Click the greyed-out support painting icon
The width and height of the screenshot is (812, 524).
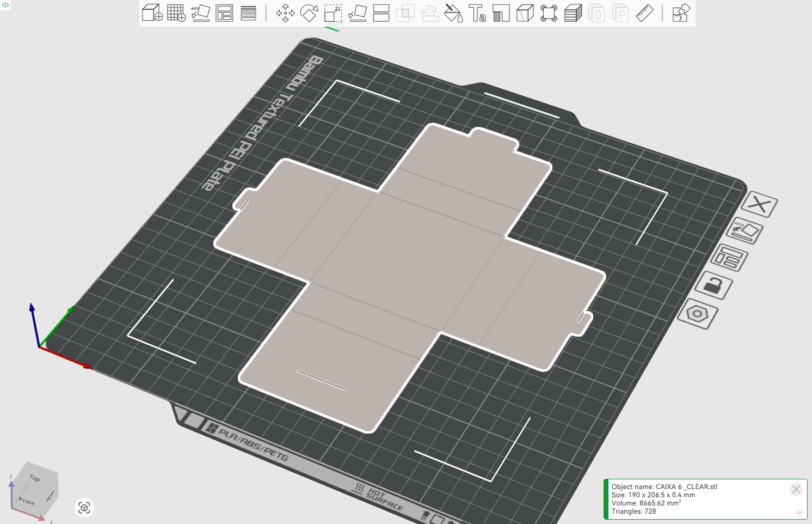[429, 13]
